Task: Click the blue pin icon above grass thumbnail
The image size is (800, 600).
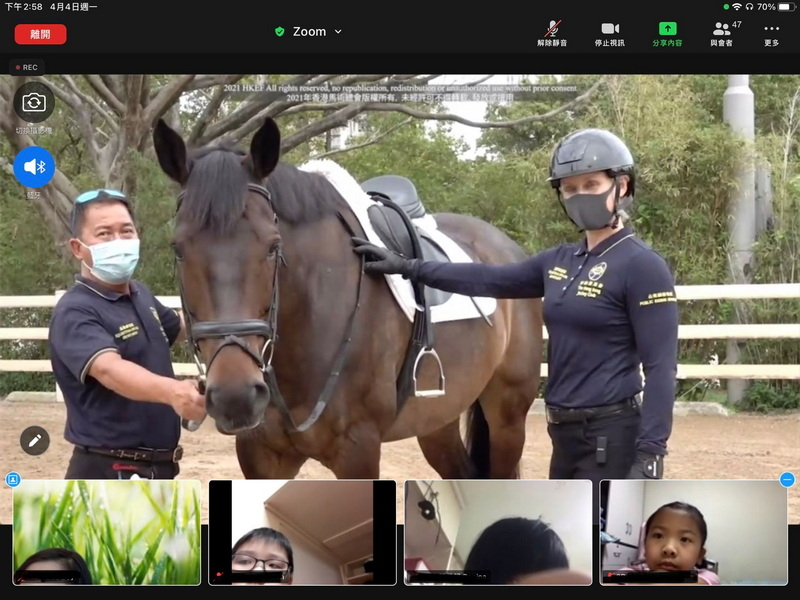Action: [13, 480]
